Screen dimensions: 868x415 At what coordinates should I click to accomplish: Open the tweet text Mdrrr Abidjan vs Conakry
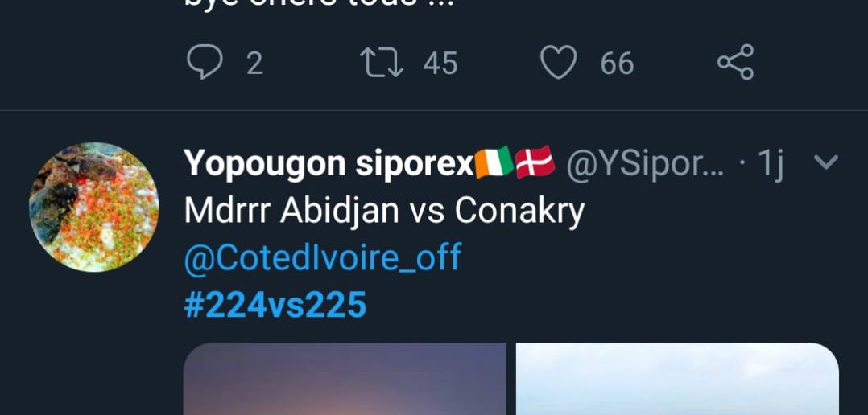(384, 211)
